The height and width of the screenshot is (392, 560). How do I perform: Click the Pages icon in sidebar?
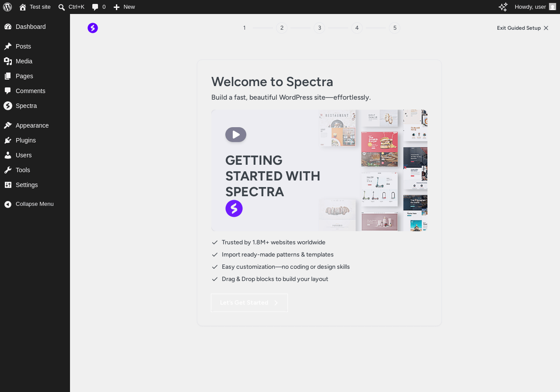[8, 76]
